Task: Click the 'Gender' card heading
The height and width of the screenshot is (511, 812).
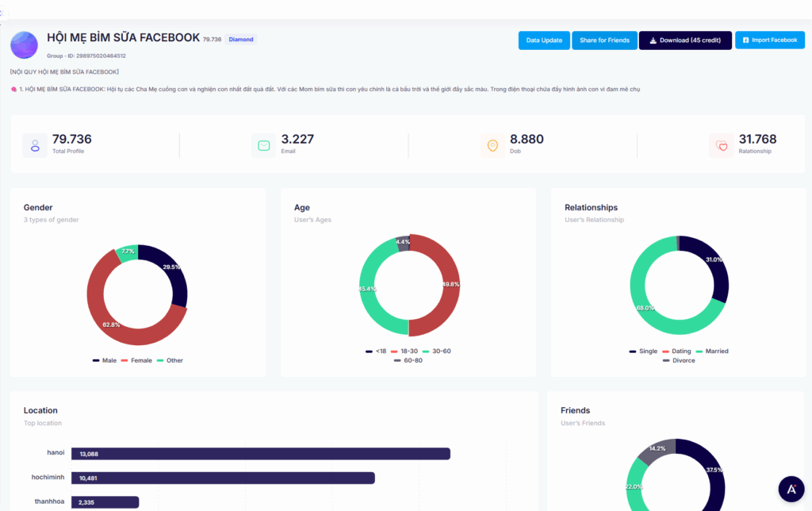Action: coord(38,207)
